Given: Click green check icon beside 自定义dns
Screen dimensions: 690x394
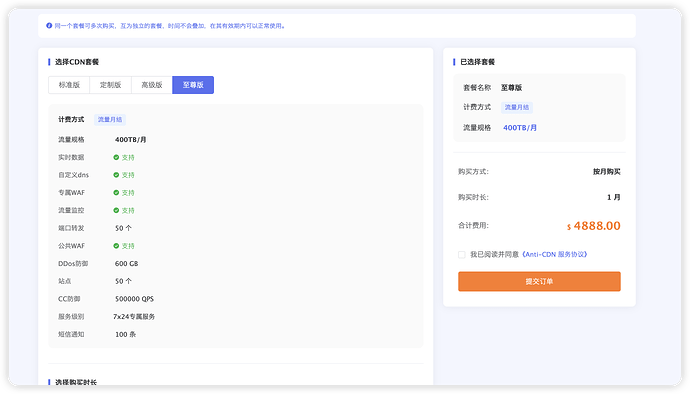Looking at the screenshot, I should tap(116, 175).
